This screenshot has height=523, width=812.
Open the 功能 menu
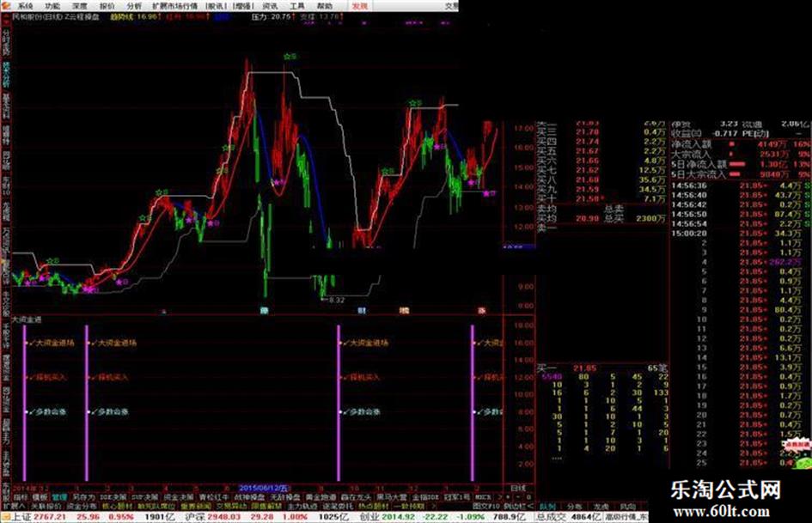click(52, 6)
